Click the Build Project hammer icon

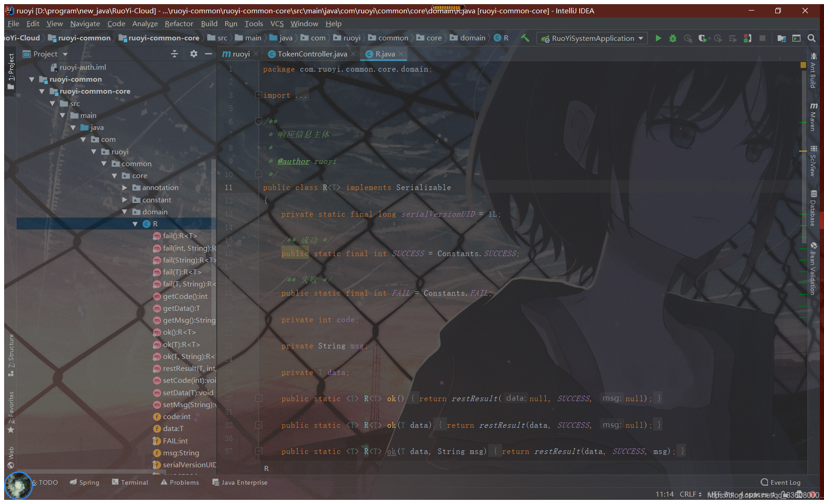pos(525,38)
